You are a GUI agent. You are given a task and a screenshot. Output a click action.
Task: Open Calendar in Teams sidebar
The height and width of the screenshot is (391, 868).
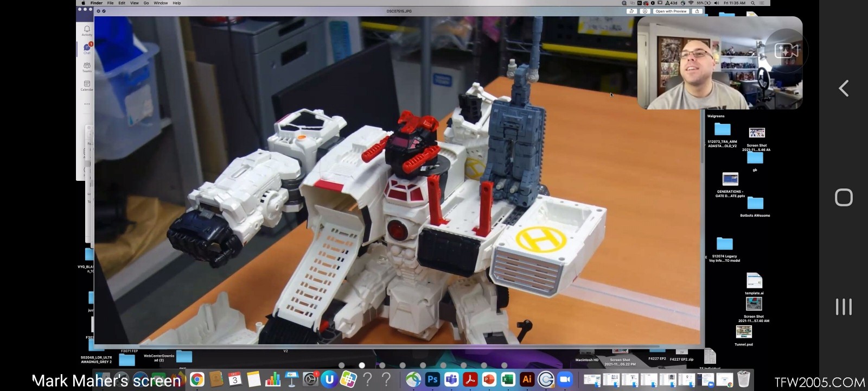(87, 85)
